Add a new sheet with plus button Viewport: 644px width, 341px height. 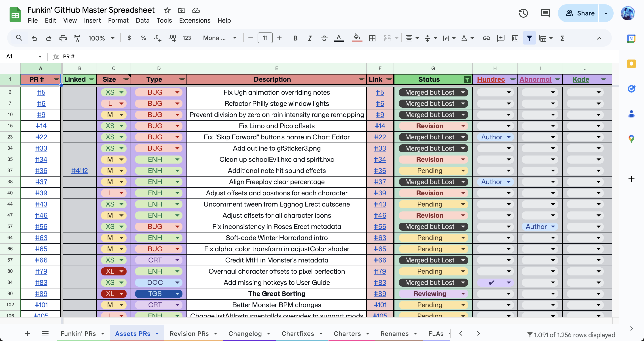[28, 333]
